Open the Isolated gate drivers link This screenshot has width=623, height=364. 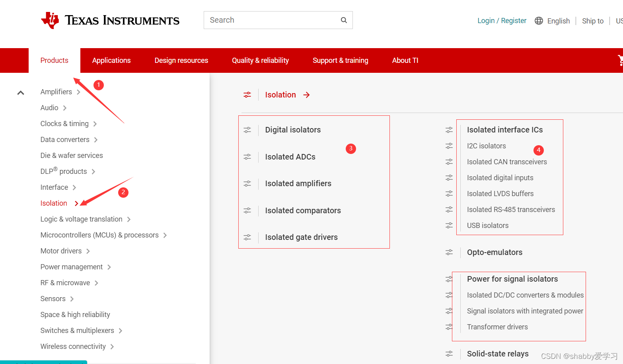(302, 237)
